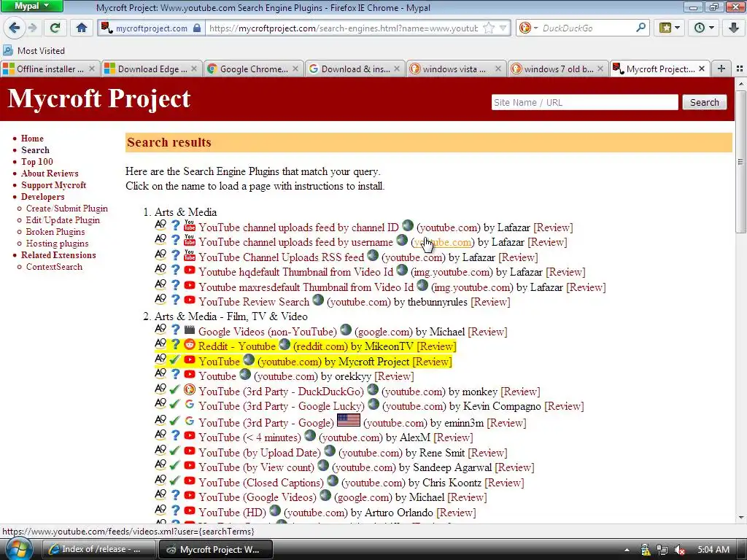
Task: Show hidden tray icons with the arrow
Action: pos(627,550)
